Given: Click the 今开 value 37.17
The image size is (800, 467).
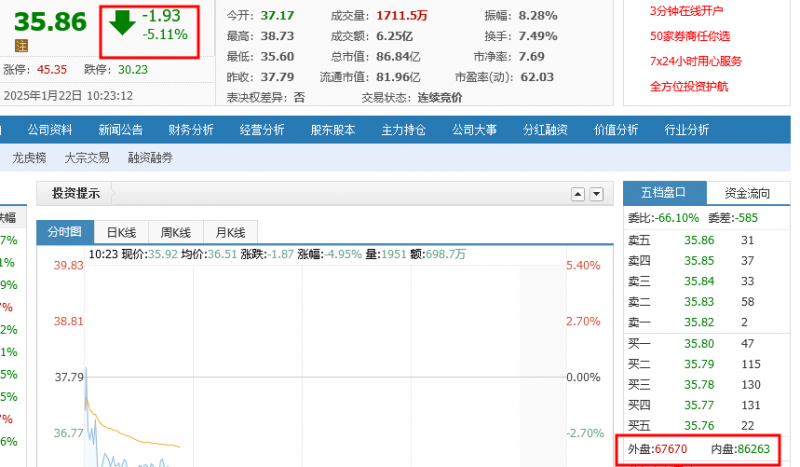Looking at the screenshot, I should click(x=278, y=15).
